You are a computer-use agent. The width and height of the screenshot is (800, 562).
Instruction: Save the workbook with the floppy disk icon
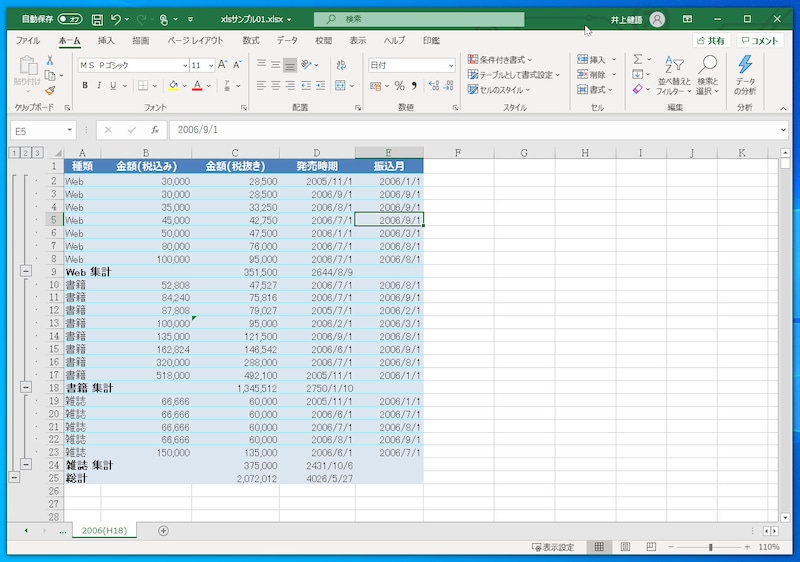point(96,19)
